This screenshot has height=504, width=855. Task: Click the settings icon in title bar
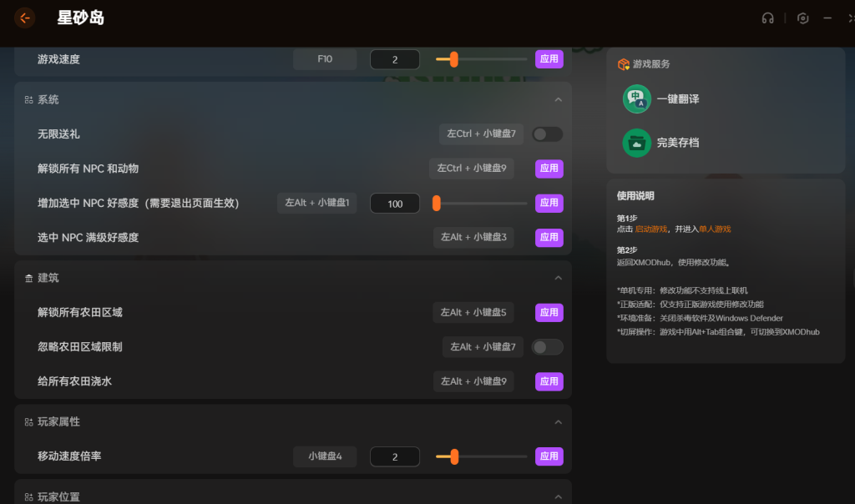click(802, 18)
